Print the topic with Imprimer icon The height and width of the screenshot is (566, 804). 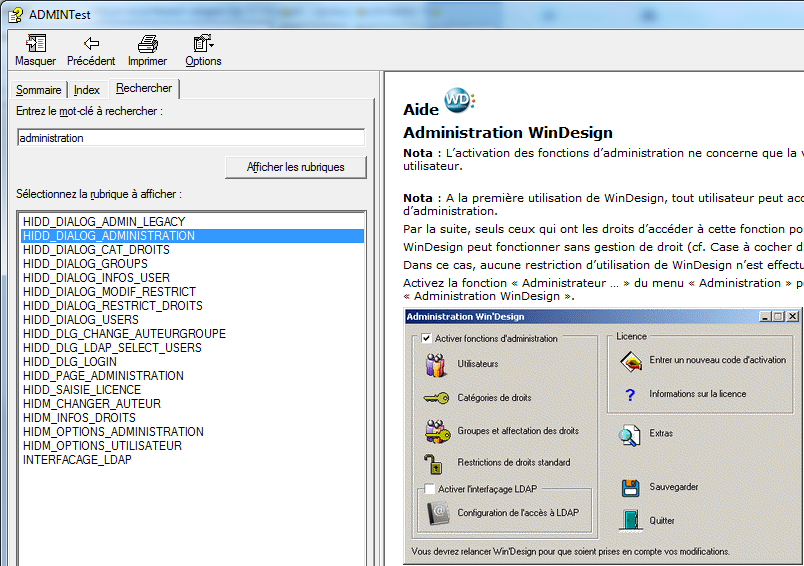point(148,44)
